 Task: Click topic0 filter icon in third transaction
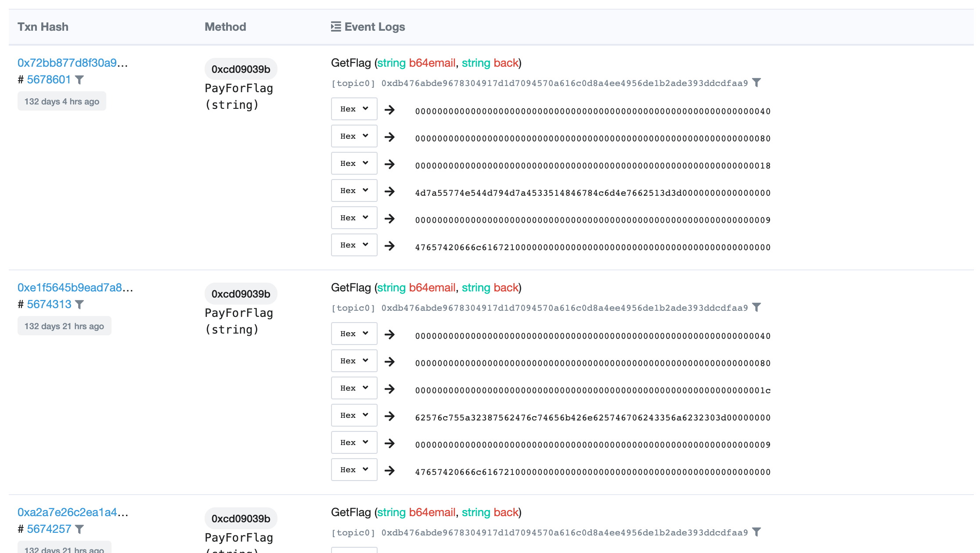click(757, 532)
